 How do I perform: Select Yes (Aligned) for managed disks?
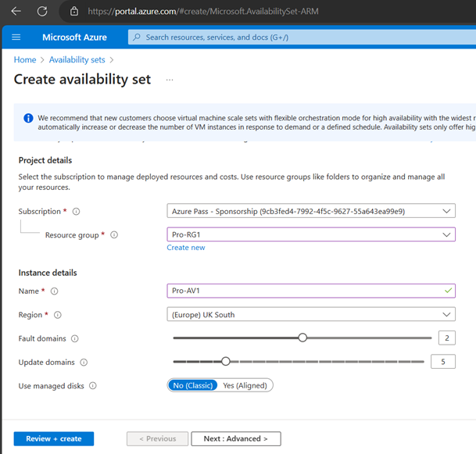pos(245,385)
